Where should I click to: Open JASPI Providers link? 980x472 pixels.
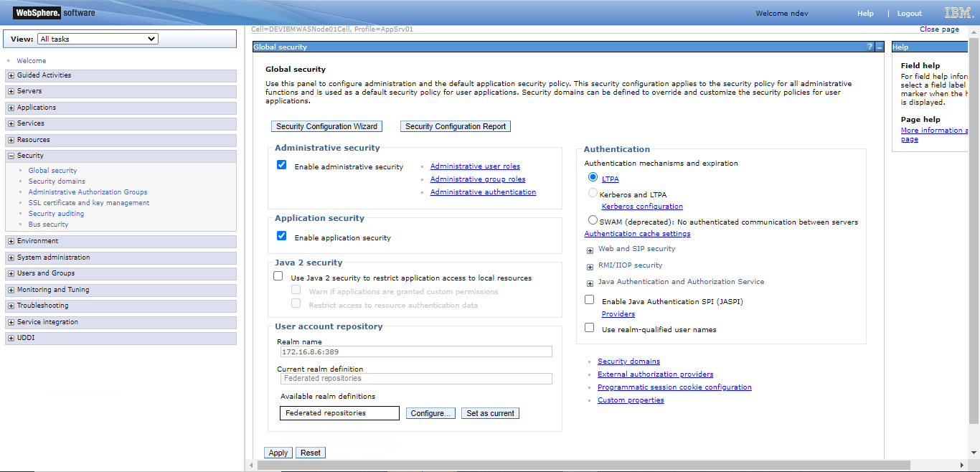click(x=618, y=314)
